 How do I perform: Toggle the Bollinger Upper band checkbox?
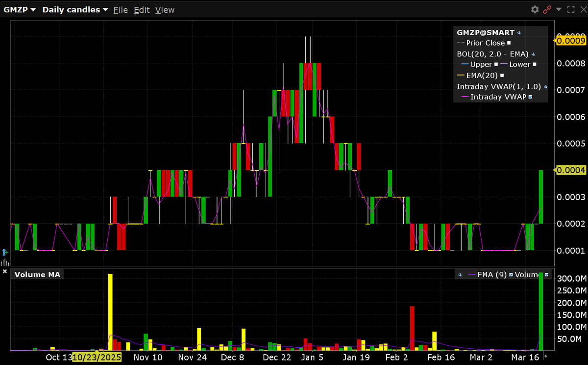click(x=496, y=64)
